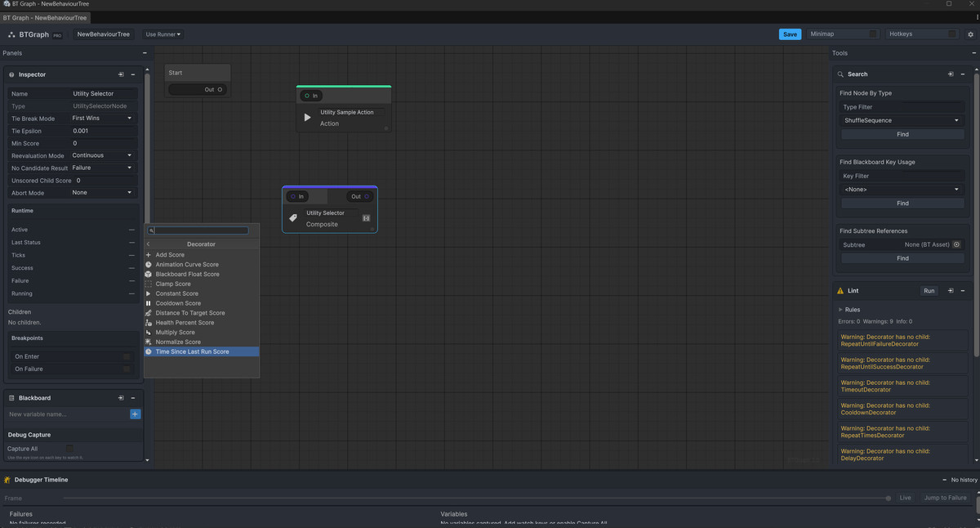980x528 pixels.
Task: Click the debugger Frame timeline slider
Action: 477,498
